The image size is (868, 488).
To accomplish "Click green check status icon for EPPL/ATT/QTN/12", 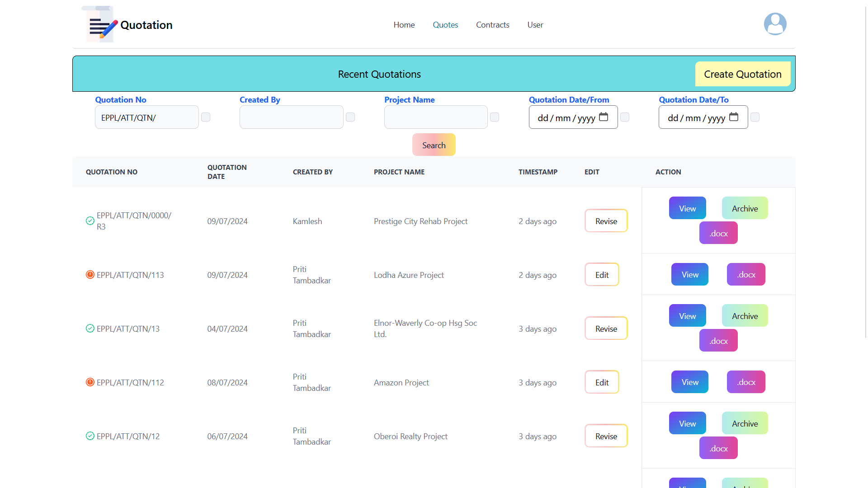I will click(90, 436).
